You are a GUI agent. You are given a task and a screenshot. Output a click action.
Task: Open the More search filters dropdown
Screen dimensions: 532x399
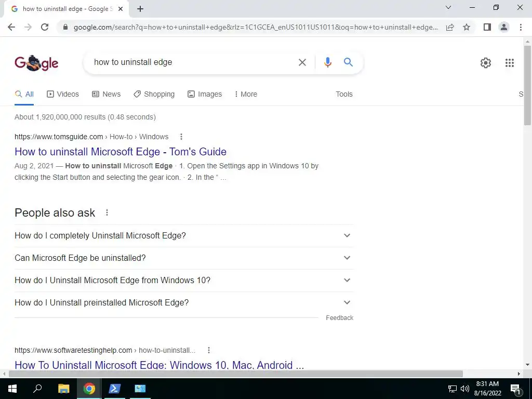click(x=246, y=95)
